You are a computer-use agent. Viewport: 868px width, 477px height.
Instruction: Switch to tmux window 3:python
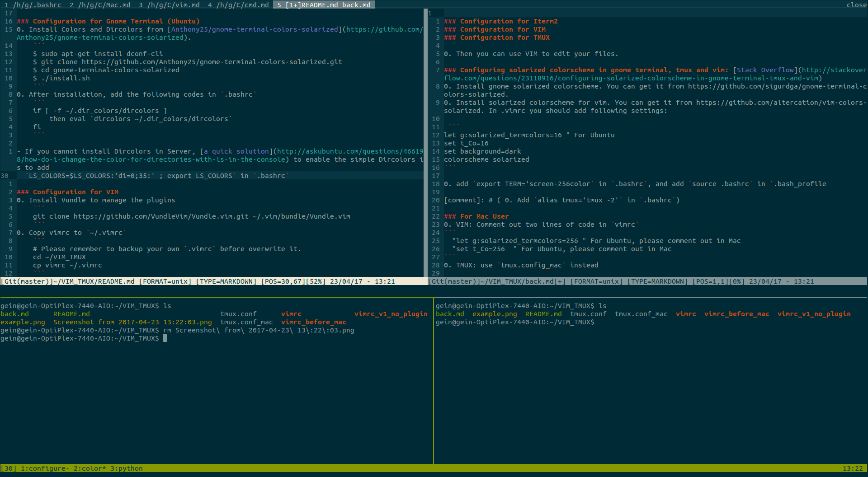coord(127,468)
